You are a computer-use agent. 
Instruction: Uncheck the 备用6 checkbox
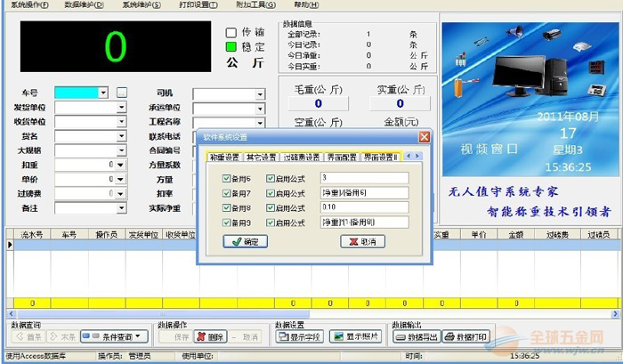(x=225, y=177)
